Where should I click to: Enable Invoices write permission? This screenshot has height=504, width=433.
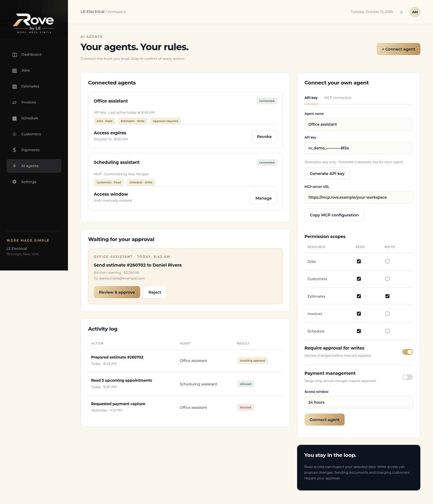pos(387,314)
